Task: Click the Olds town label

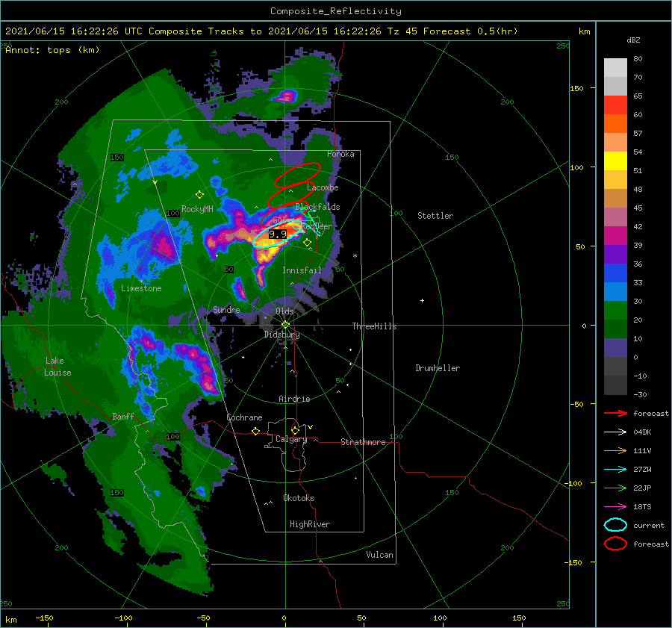Action: 284,311
